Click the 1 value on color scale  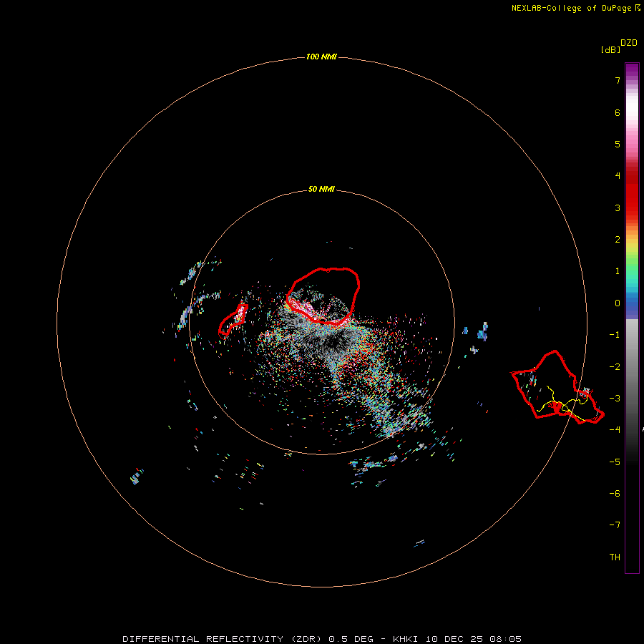pos(618,271)
